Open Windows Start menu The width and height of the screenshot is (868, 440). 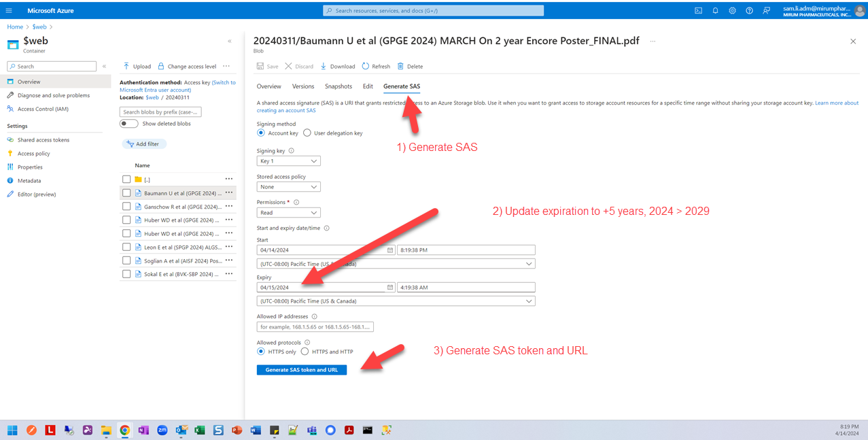point(12,430)
